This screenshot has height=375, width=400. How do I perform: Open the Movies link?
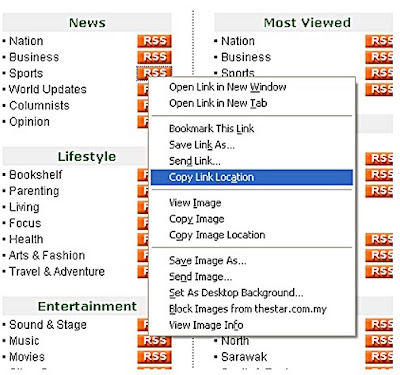(27, 357)
